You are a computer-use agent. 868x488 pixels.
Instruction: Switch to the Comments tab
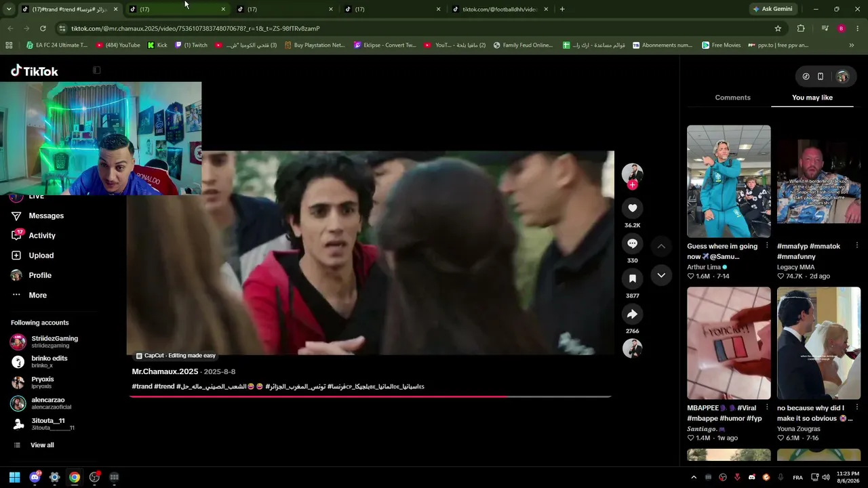pyautogui.click(x=732, y=98)
